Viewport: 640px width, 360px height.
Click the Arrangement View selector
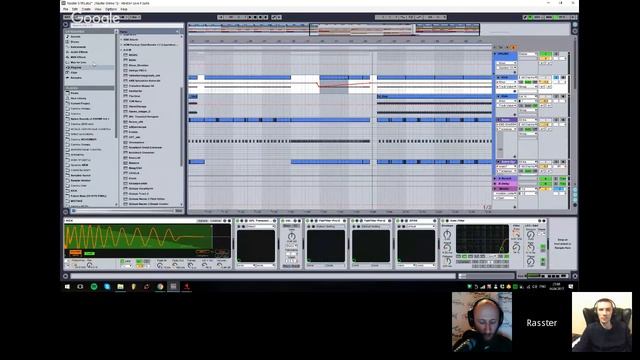[575, 24]
